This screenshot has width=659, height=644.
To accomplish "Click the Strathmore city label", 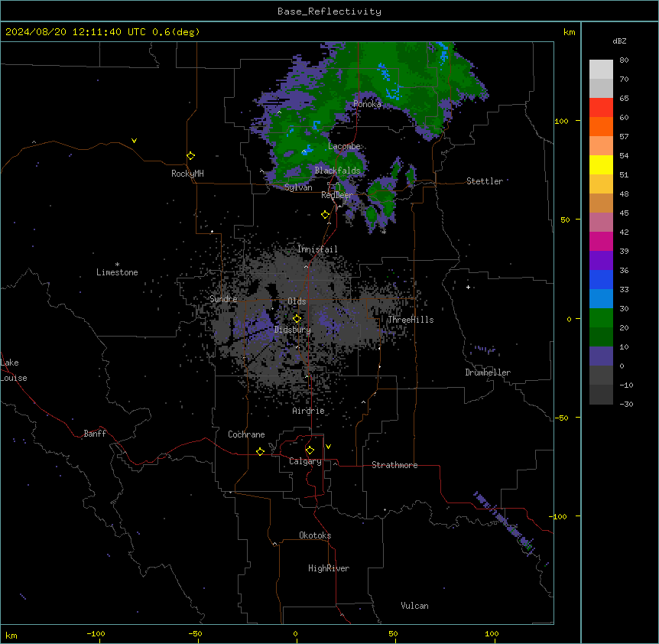I will click(x=394, y=465).
